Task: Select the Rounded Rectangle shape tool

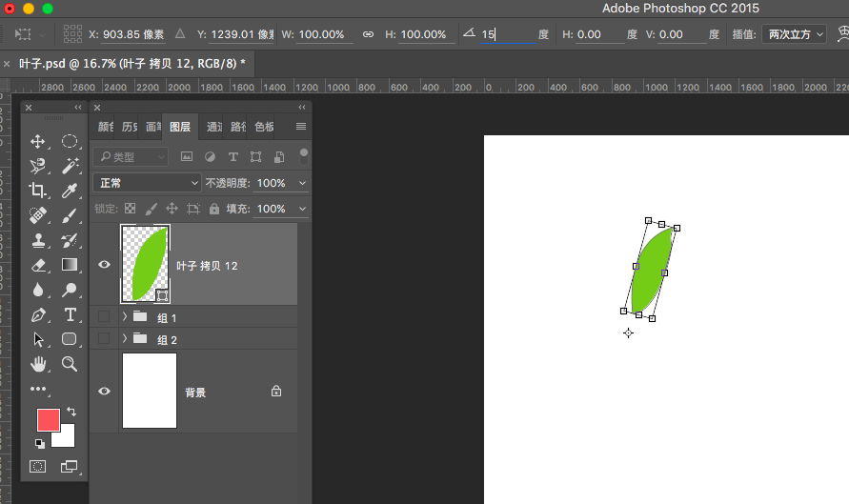Action: (x=70, y=339)
